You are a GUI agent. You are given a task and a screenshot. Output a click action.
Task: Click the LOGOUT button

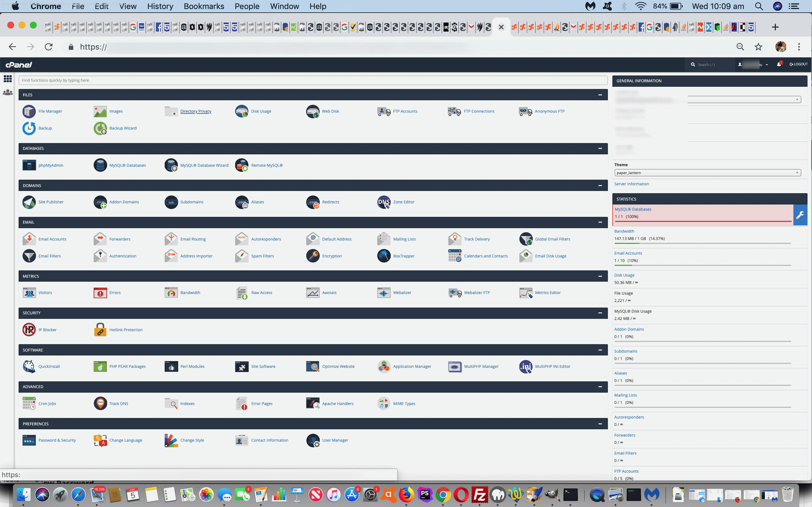click(x=798, y=65)
